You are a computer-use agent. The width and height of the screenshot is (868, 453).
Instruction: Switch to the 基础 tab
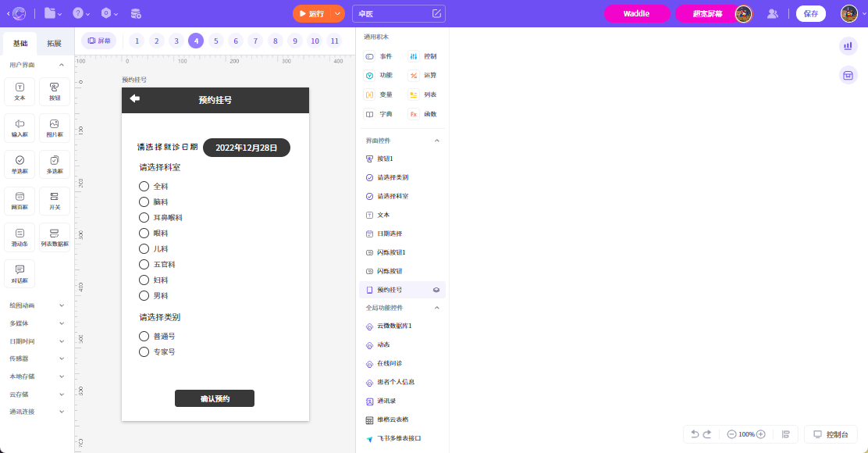pyautogui.click(x=20, y=43)
